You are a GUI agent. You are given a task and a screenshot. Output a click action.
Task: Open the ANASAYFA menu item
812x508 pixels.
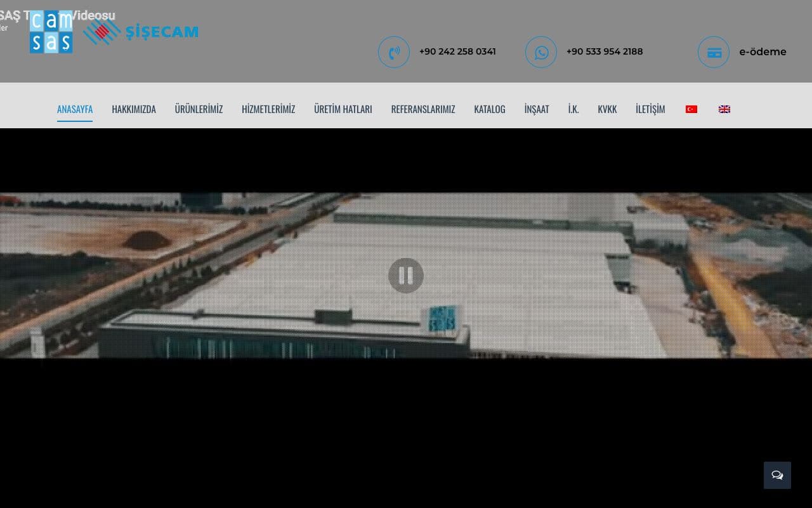tap(75, 109)
